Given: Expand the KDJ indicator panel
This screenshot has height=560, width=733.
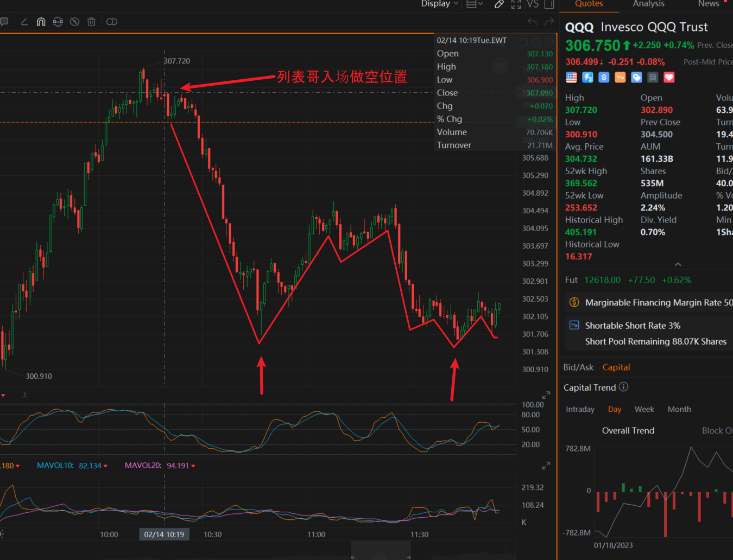Looking at the screenshot, I should point(546,395).
